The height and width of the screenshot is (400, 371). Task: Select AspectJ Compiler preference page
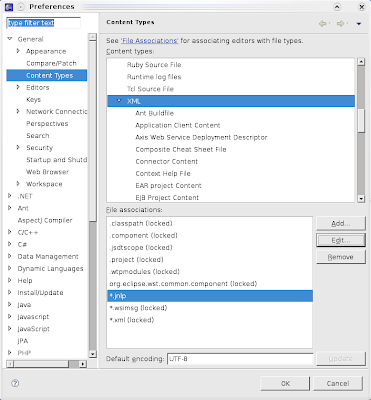pos(45,220)
